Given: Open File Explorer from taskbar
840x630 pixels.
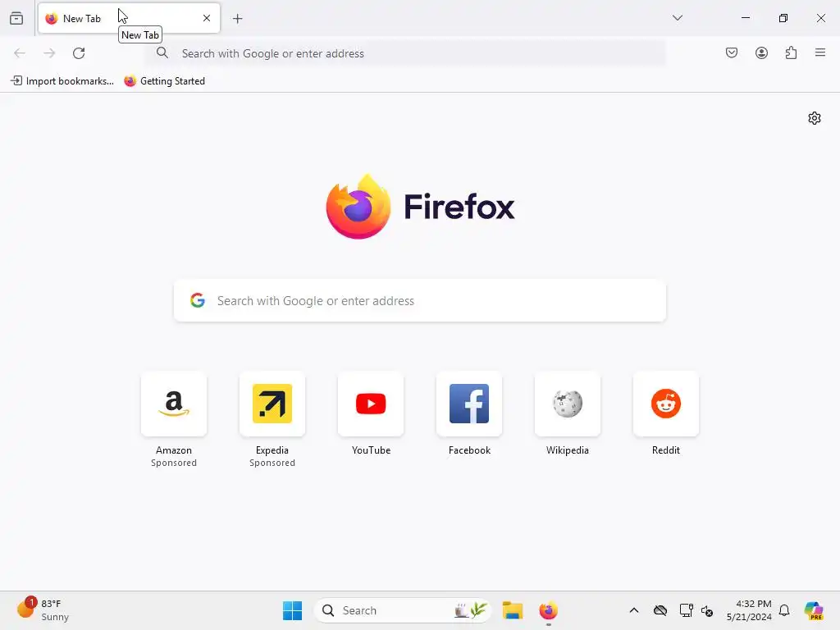Looking at the screenshot, I should pos(512,610).
